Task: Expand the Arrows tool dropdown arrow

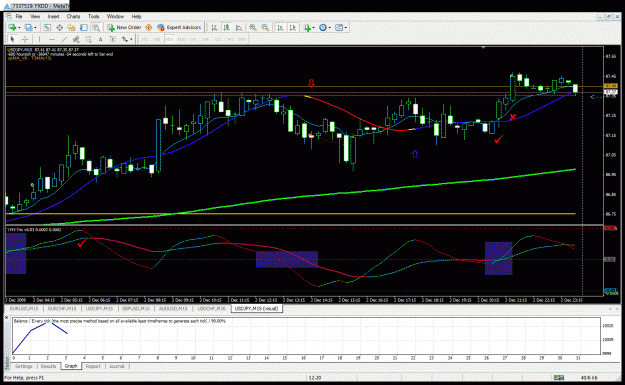Action: 131,39
